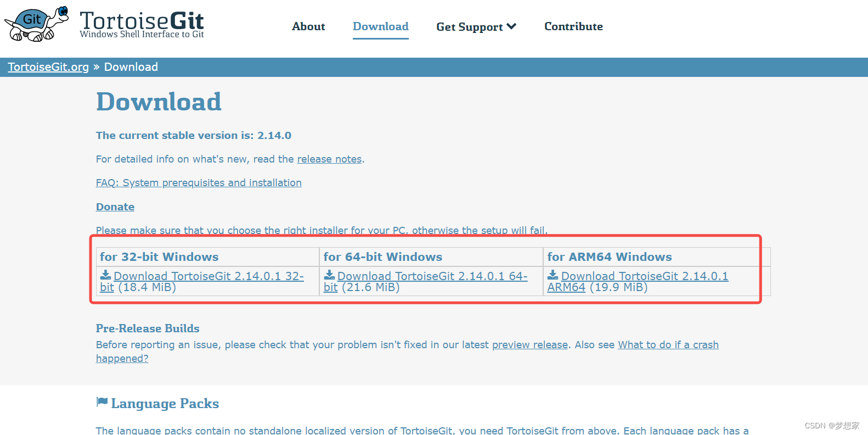Image resolution: width=868 pixels, height=435 pixels.
Task: Click the for 32-bit Windows table header
Action: coord(159,257)
